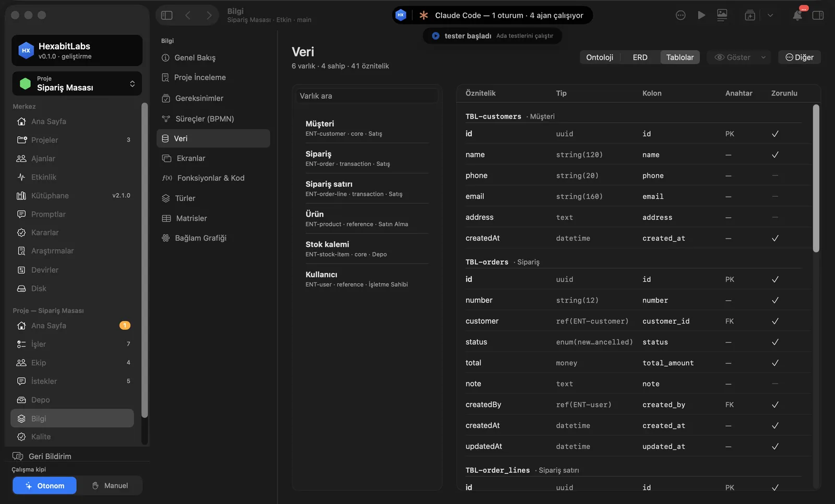The width and height of the screenshot is (835, 504).
Task: Open Genel Bakış in Bilgi menu
Action: tap(213, 58)
